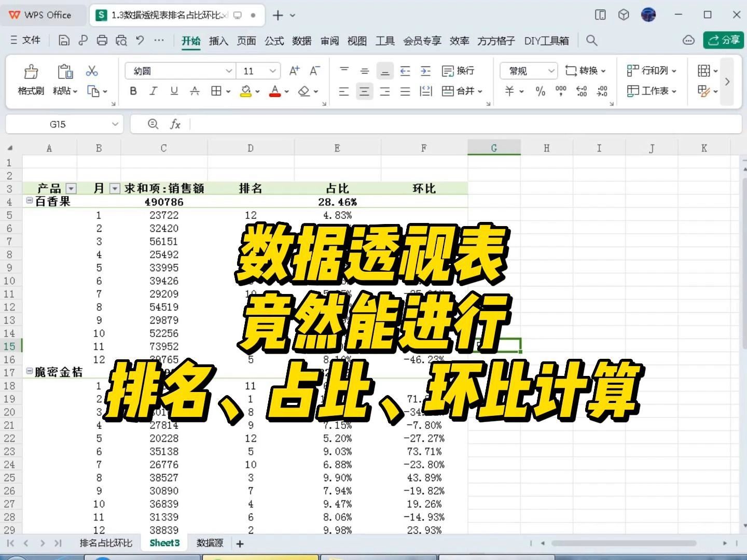
Task: Toggle italic formatting
Action: 153,91
